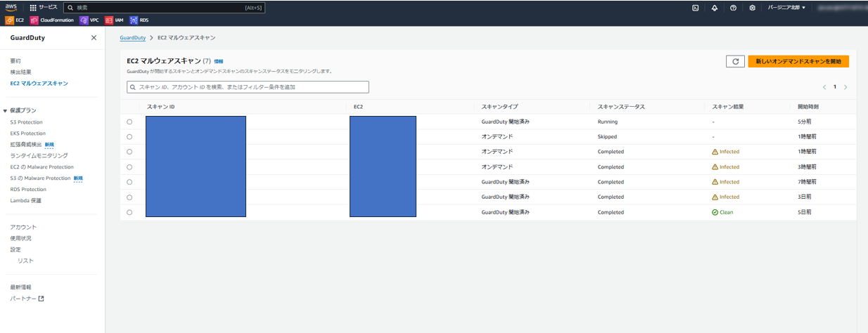Open 要約 in the sidebar
This screenshot has height=333, width=868.
click(15, 61)
